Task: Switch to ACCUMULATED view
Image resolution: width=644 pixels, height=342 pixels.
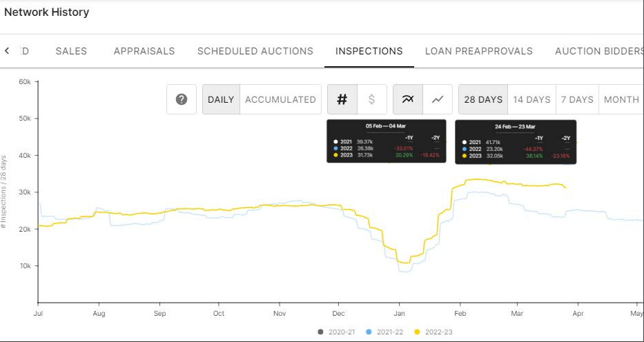Action: (x=280, y=99)
